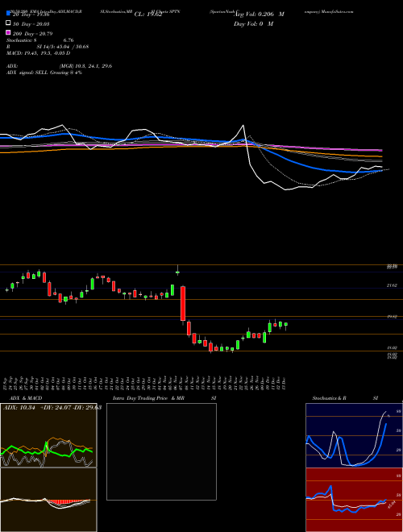This screenshot has width=403, height=532.
Task: Open the MACD histogram chart with red bars
Action: (48, 500)
